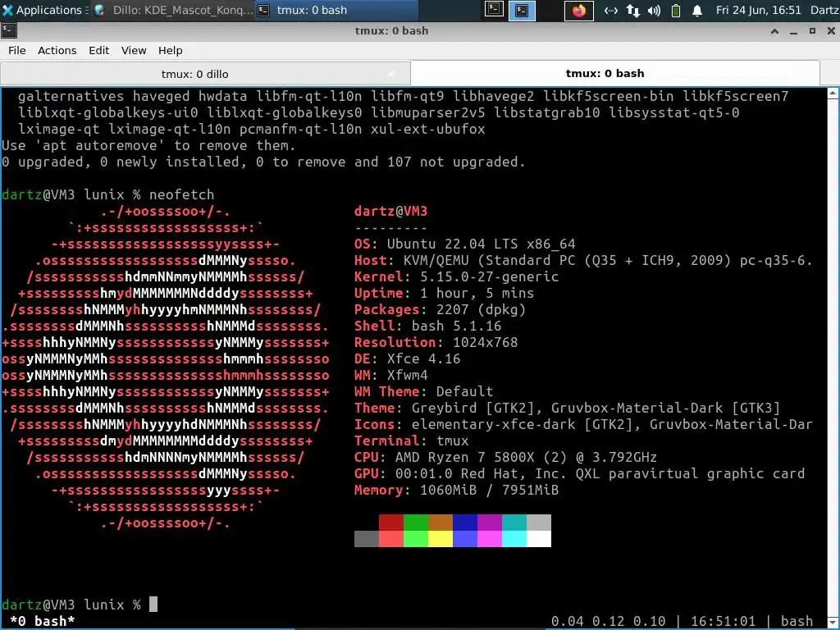840x630 pixels.
Task: Click the neofetch command on the prompt line
Action: [x=181, y=194]
